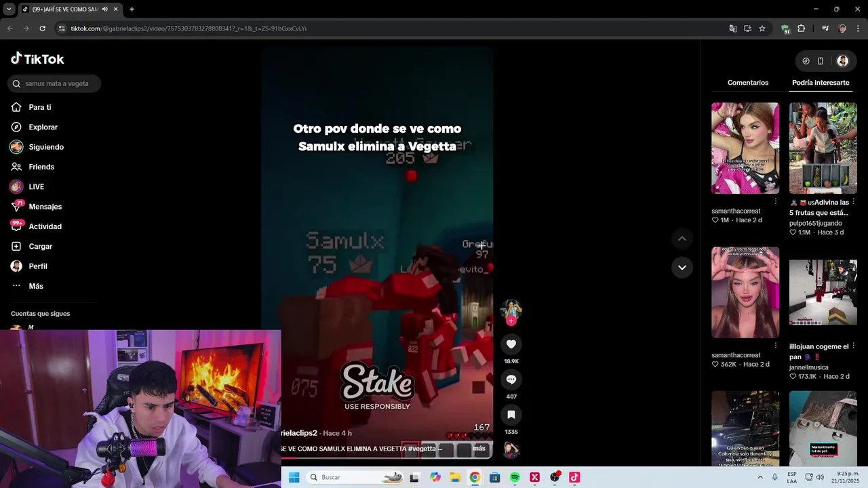Expand the Más menu in the sidebar
The image size is (868, 488).
pyautogui.click(x=28, y=286)
